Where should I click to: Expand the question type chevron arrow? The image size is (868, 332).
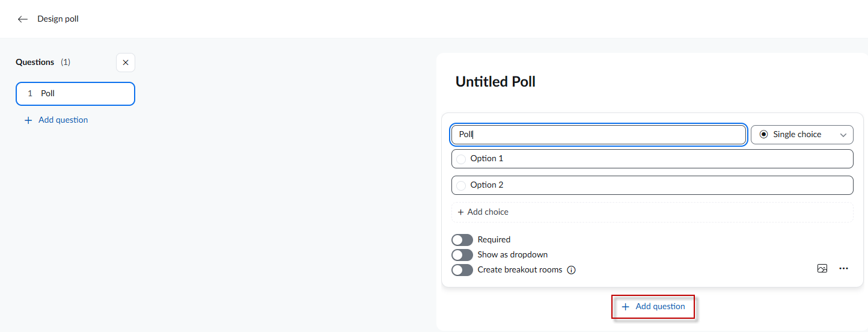(x=843, y=135)
